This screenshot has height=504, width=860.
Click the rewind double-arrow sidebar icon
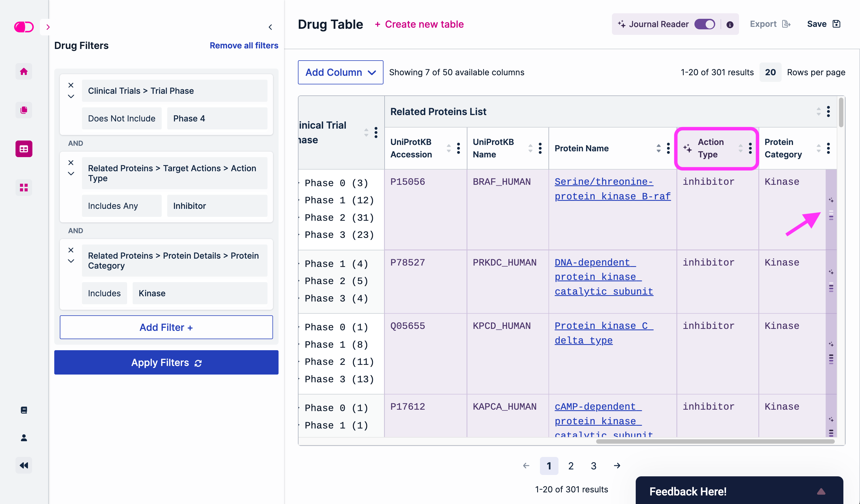point(24,465)
